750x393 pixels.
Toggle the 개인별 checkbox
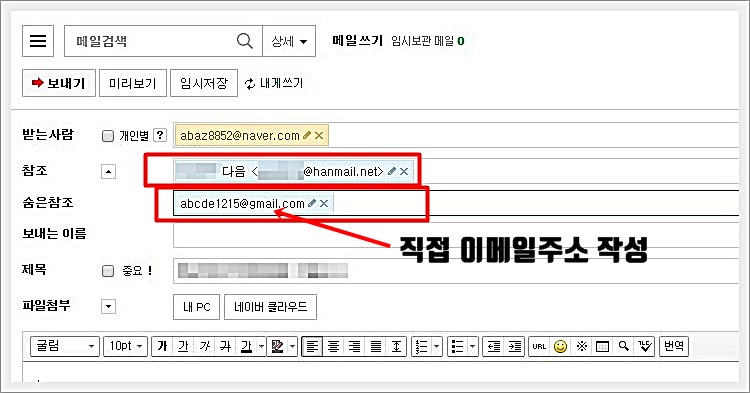(x=108, y=136)
